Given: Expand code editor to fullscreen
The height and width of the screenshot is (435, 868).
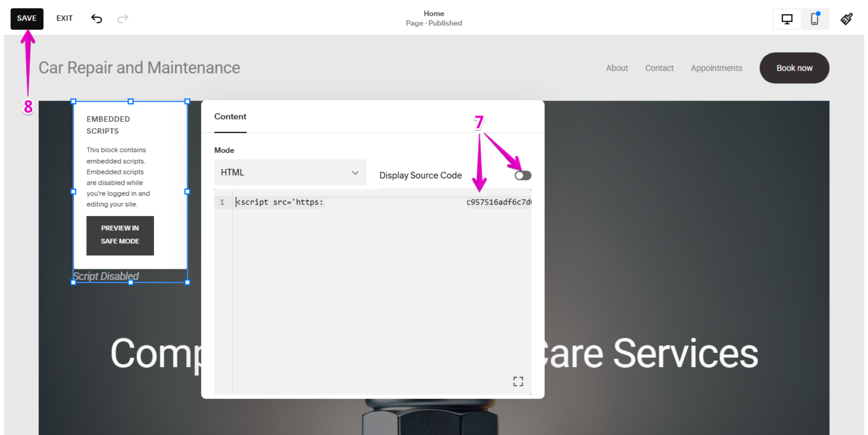Looking at the screenshot, I should 518,381.
